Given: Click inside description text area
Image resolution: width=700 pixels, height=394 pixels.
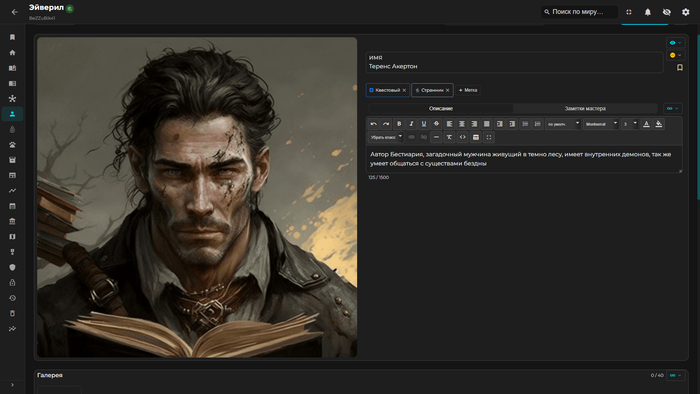Looking at the screenshot, I should (x=524, y=159).
